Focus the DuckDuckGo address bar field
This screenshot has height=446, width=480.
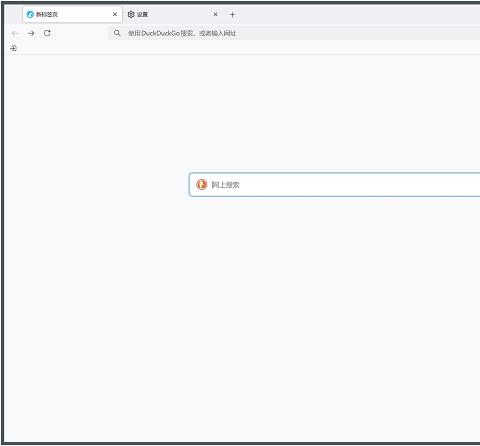pyautogui.click(x=294, y=33)
